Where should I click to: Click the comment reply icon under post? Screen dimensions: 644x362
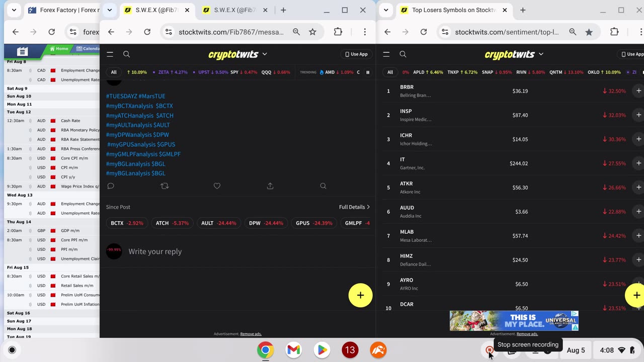pos(111,186)
